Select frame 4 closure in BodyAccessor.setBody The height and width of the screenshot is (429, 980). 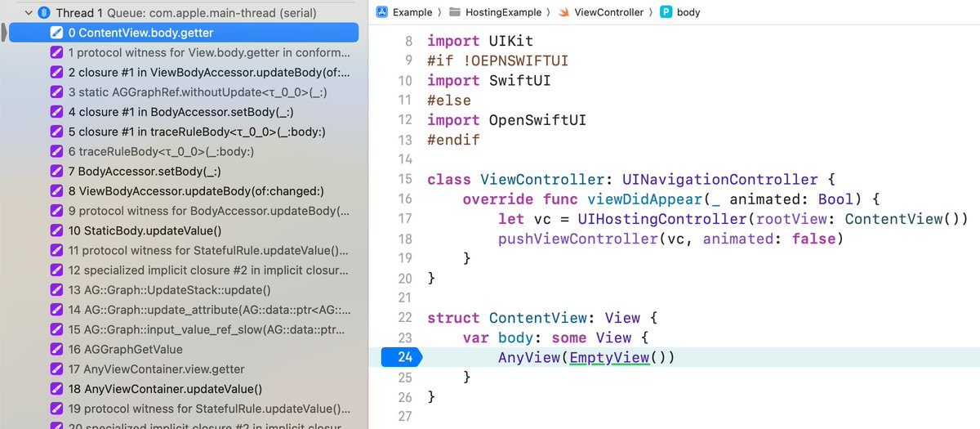tap(184, 112)
